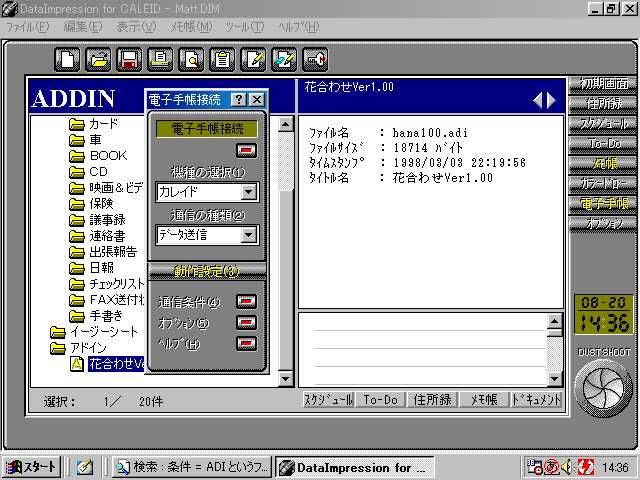The width and height of the screenshot is (640, 480).
Task: Click the Windows スタート button
Action: point(31,467)
